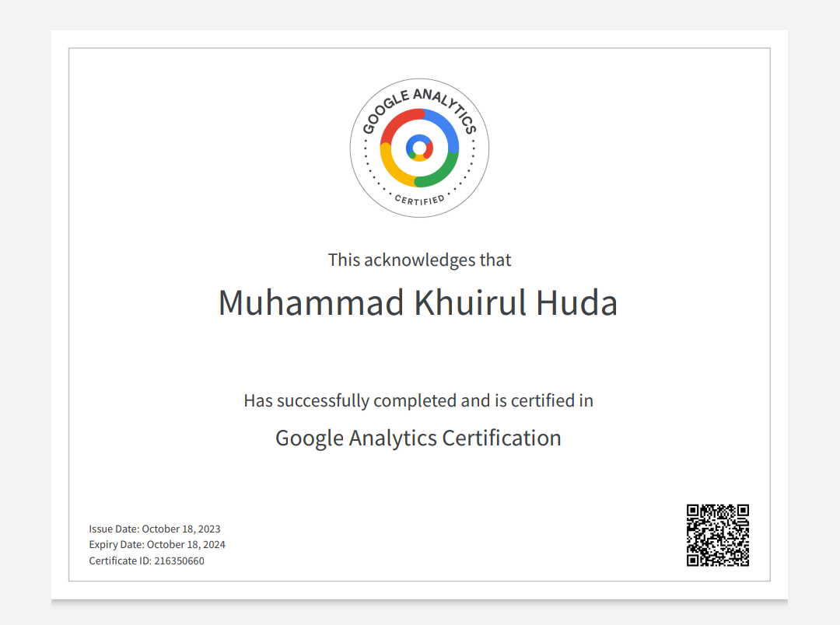This screenshot has height=625, width=840.
Task: Click the thin gray certificate border frame
Action: click(420, 48)
